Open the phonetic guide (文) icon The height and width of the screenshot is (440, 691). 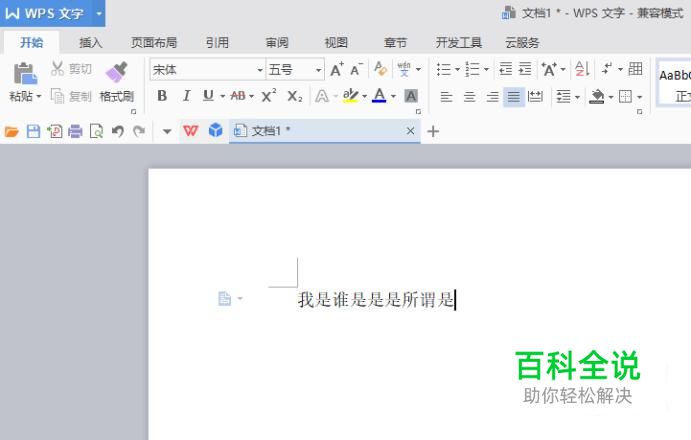(x=404, y=69)
